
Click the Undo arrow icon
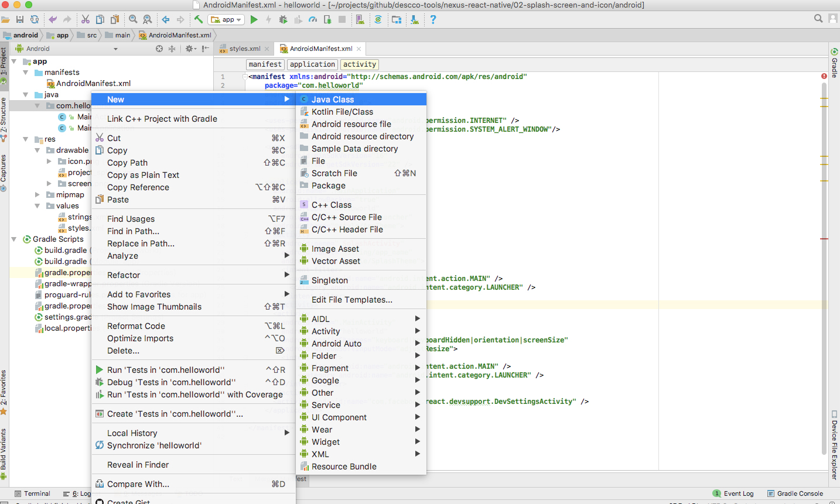point(53,19)
